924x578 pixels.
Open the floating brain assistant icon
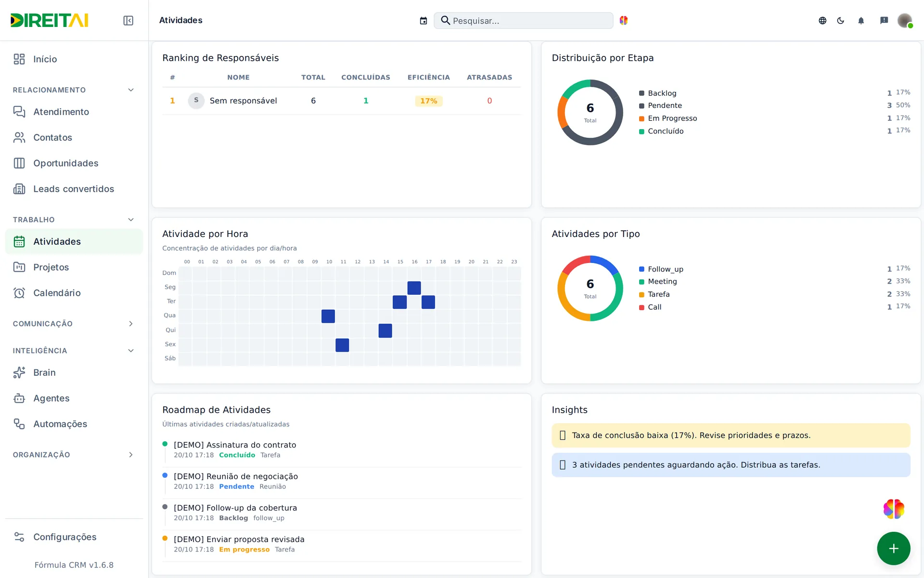[x=894, y=509]
